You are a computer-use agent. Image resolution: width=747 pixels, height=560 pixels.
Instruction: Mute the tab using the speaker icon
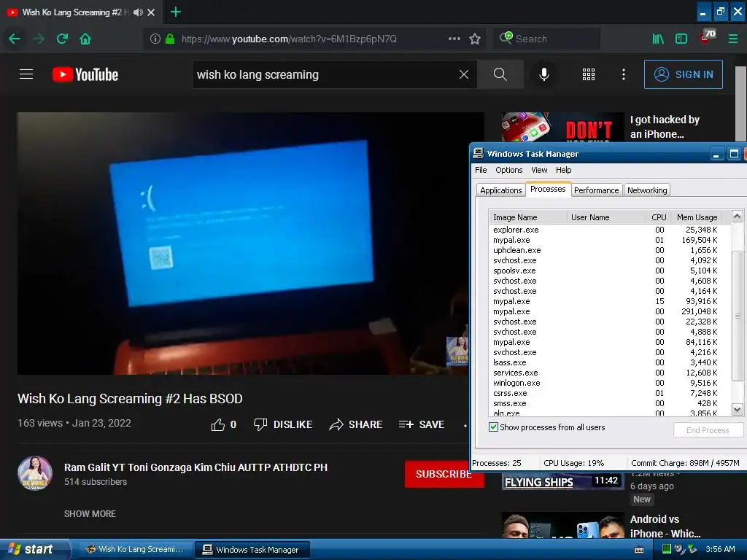pos(138,12)
